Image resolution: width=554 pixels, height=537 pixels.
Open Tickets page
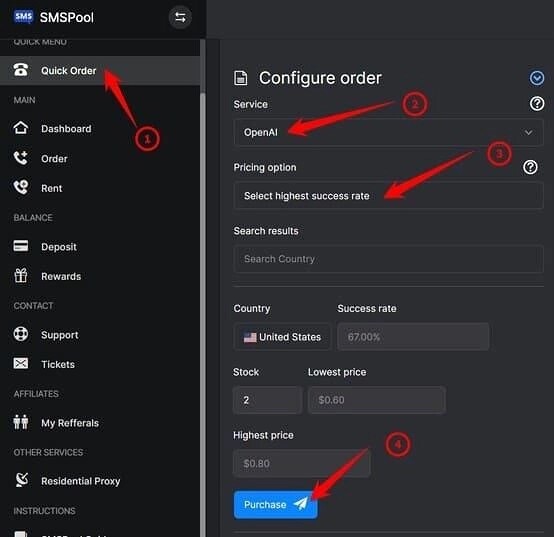click(58, 364)
